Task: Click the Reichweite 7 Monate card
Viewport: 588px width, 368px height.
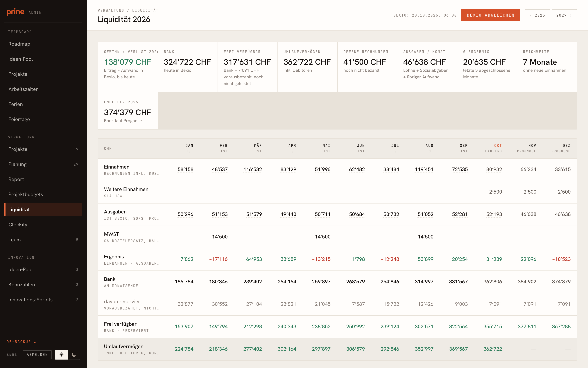Action: (547, 67)
